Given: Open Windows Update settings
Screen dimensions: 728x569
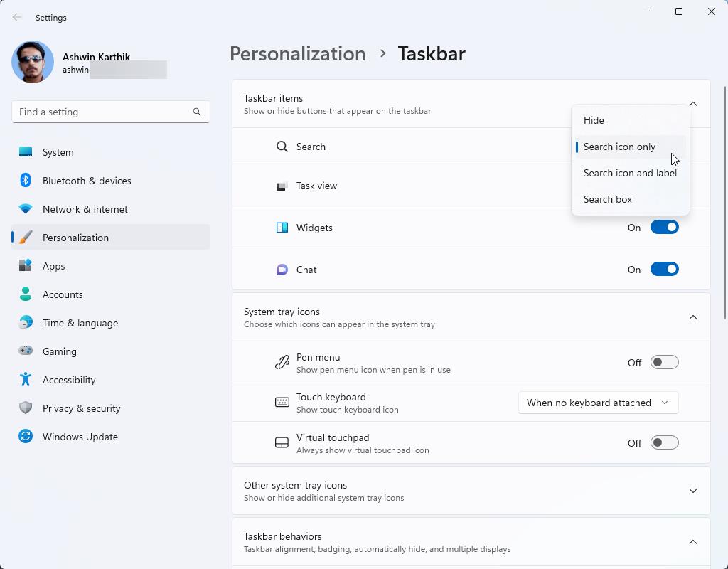Looking at the screenshot, I should [x=110, y=437].
